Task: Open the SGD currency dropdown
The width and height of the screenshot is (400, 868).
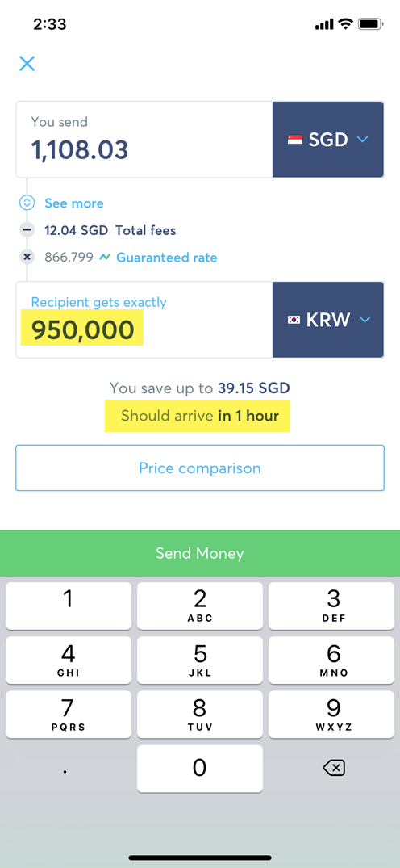Action: click(328, 140)
